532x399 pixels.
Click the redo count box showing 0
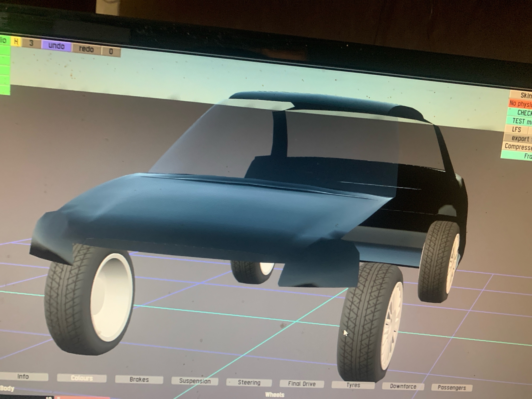pyautogui.click(x=111, y=52)
